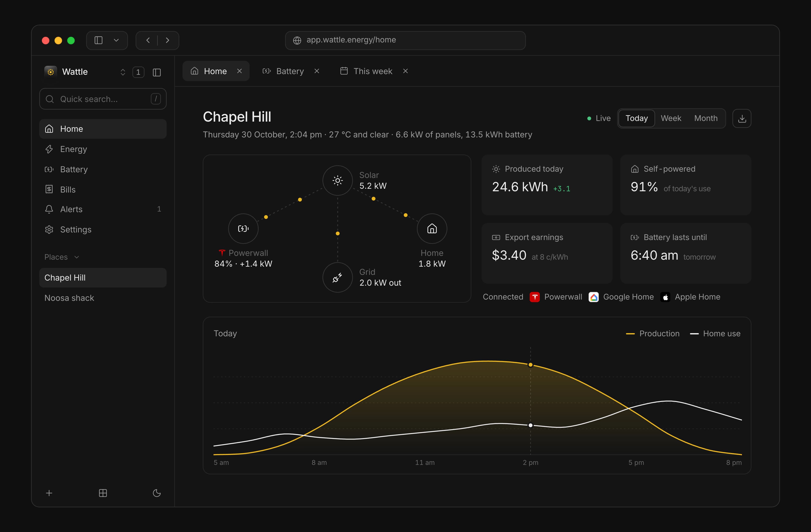The height and width of the screenshot is (532, 811).
Task: Select the Month range option
Action: tap(706, 118)
